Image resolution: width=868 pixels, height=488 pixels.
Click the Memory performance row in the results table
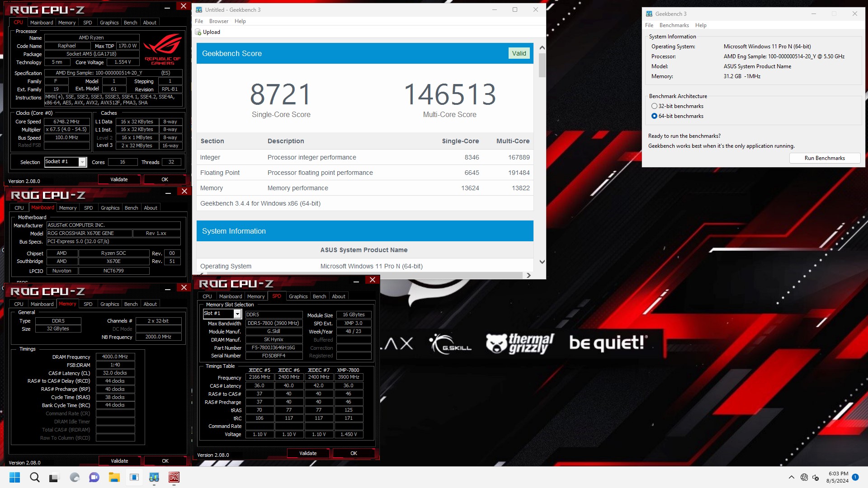[365, 188]
